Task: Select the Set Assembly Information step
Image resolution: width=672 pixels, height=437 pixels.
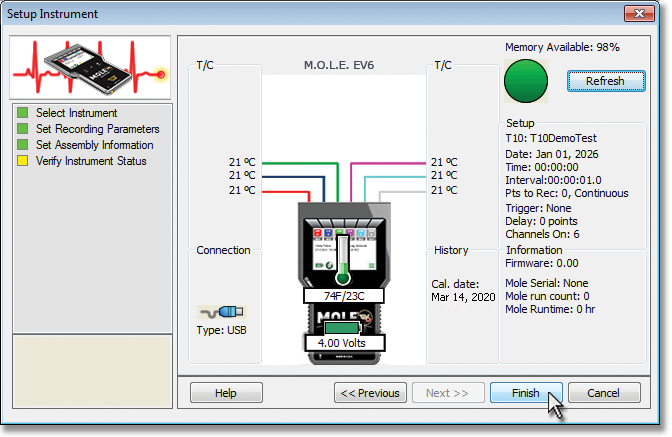Action: [94, 145]
